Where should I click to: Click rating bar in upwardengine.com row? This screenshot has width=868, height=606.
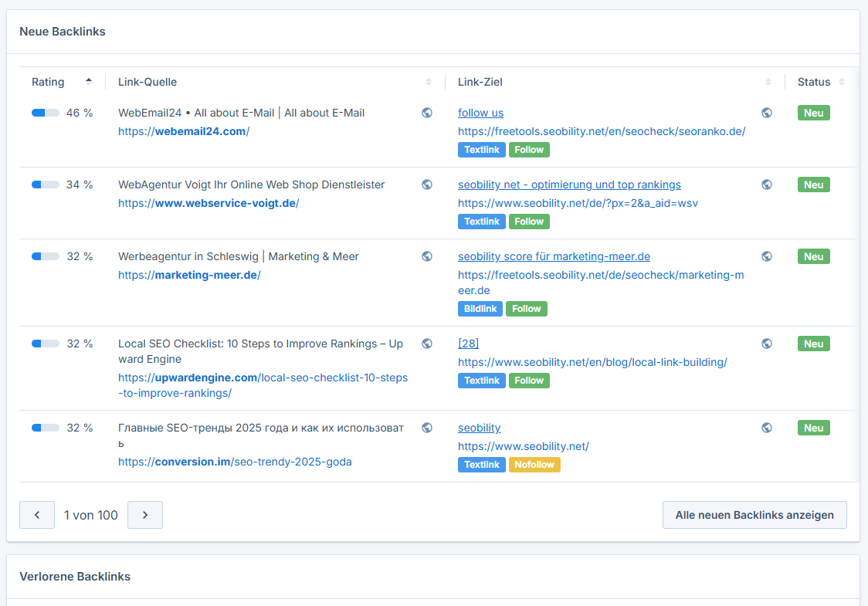(x=46, y=344)
